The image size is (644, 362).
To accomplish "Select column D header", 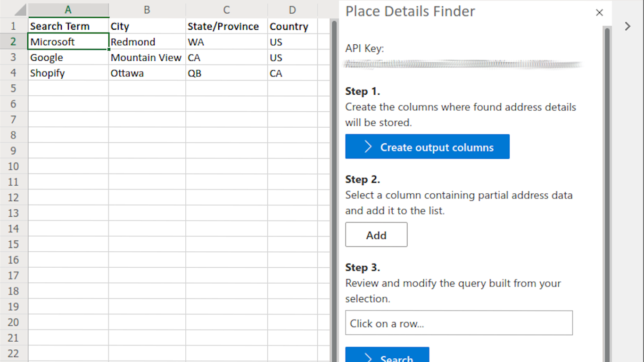I will (x=292, y=10).
